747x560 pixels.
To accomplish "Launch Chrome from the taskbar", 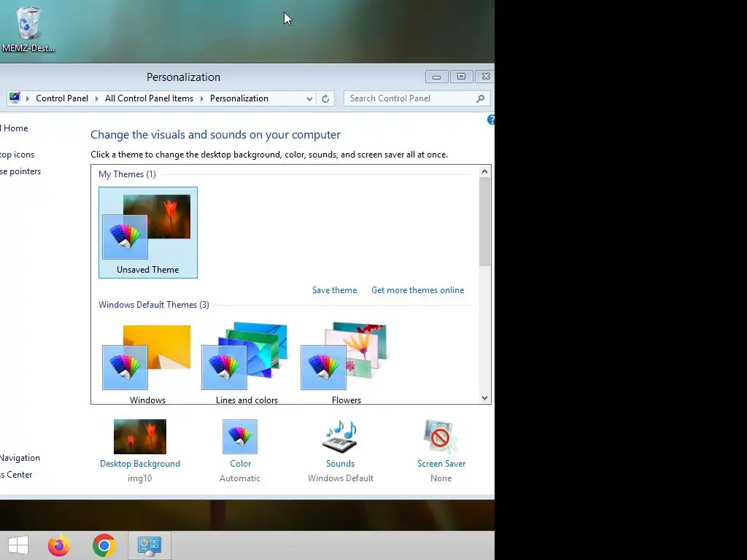I will tap(104, 545).
